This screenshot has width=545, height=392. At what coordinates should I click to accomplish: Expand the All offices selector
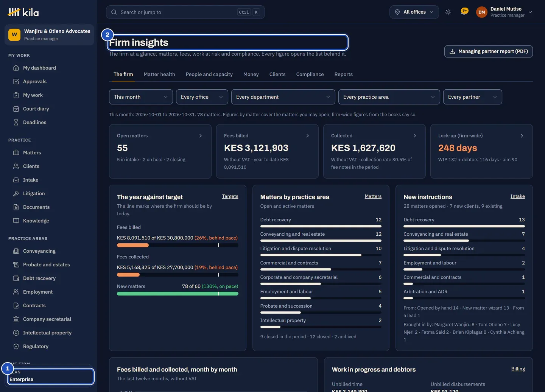(x=414, y=12)
